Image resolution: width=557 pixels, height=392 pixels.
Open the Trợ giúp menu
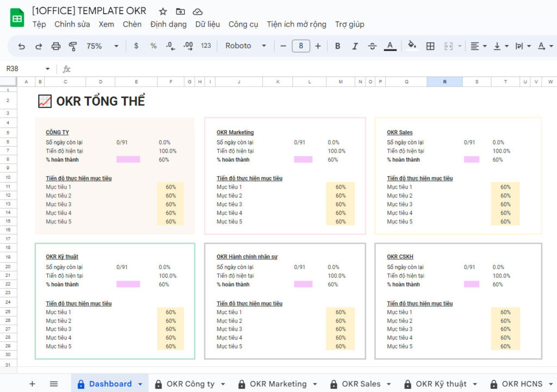pyautogui.click(x=350, y=24)
